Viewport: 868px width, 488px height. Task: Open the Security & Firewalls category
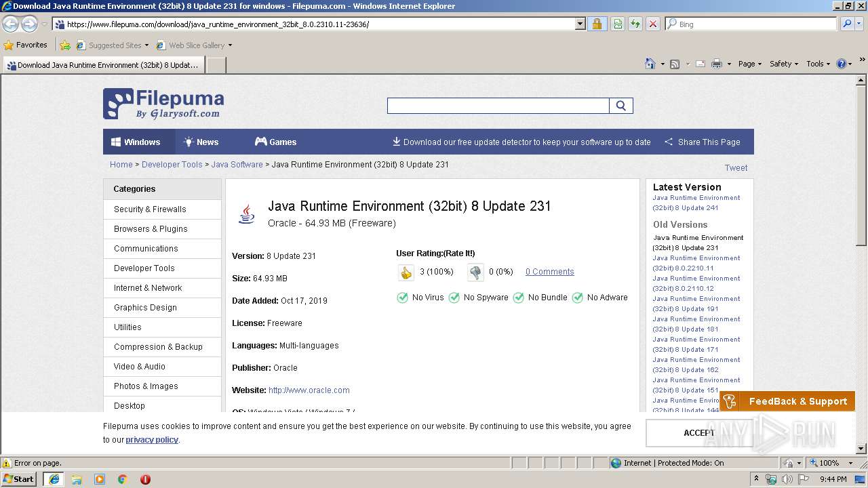coord(162,209)
